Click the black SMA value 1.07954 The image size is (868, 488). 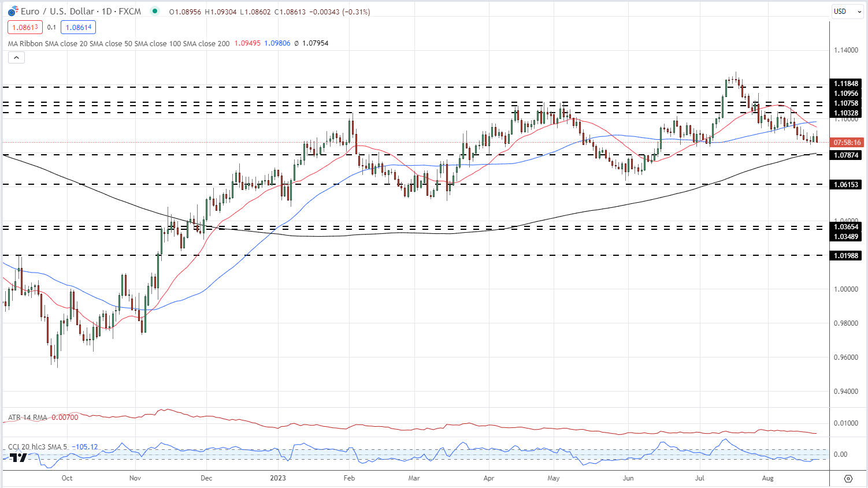click(316, 43)
